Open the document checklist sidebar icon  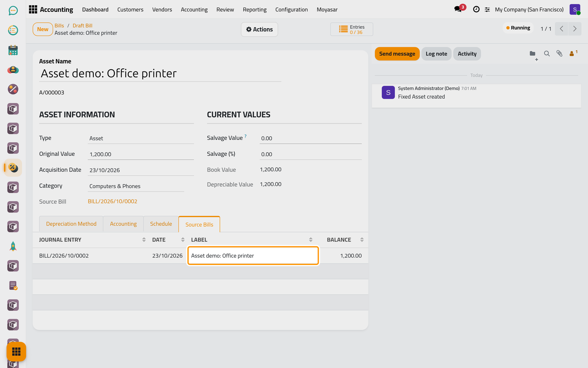coord(13,286)
